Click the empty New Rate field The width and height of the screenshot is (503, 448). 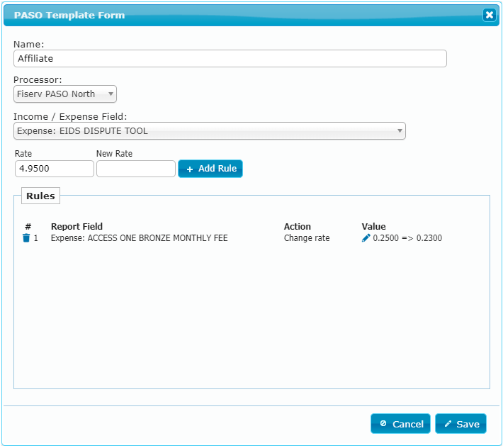(x=136, y=169)
